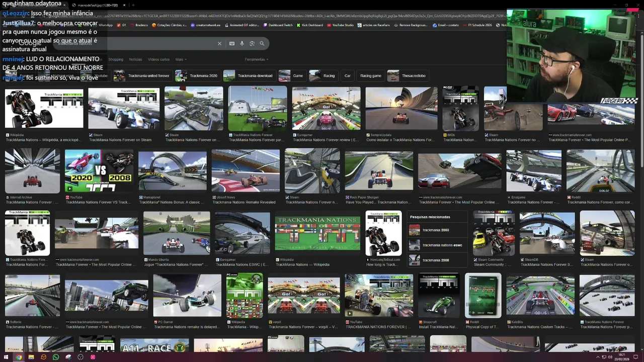644x362 pixels.
Task: Switch to the Notícias results tab
Action: (135, 59)
